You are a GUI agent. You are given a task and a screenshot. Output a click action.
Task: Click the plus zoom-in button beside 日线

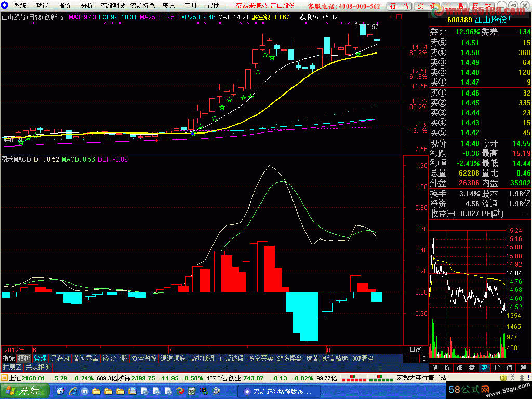[407, 358]
